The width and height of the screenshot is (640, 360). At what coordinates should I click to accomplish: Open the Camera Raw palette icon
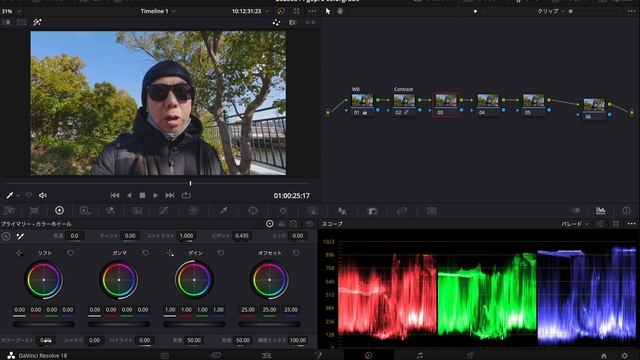coord(9,211)
